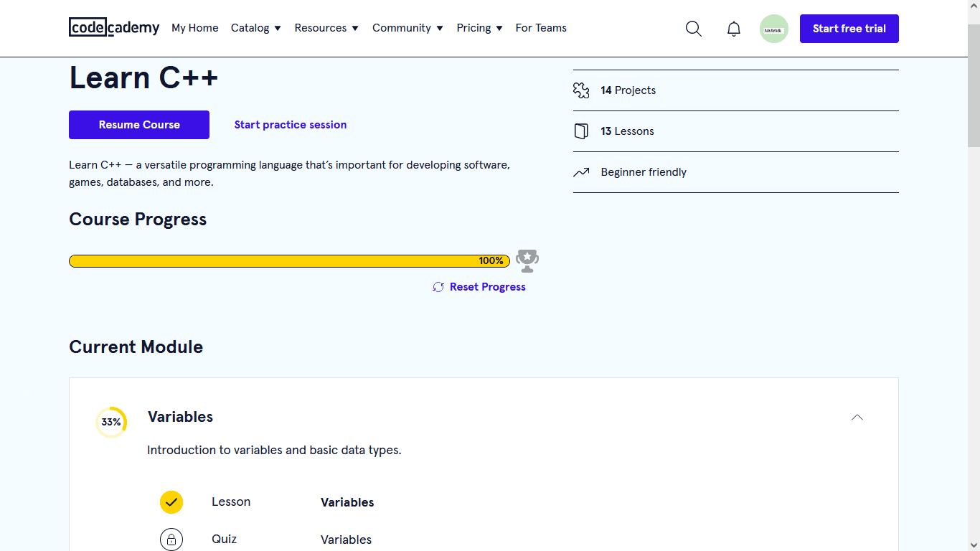Click the 13 Lessons text
Image resolution: width=980 pixels, height=551 pixels.
[x=628, y=131]
